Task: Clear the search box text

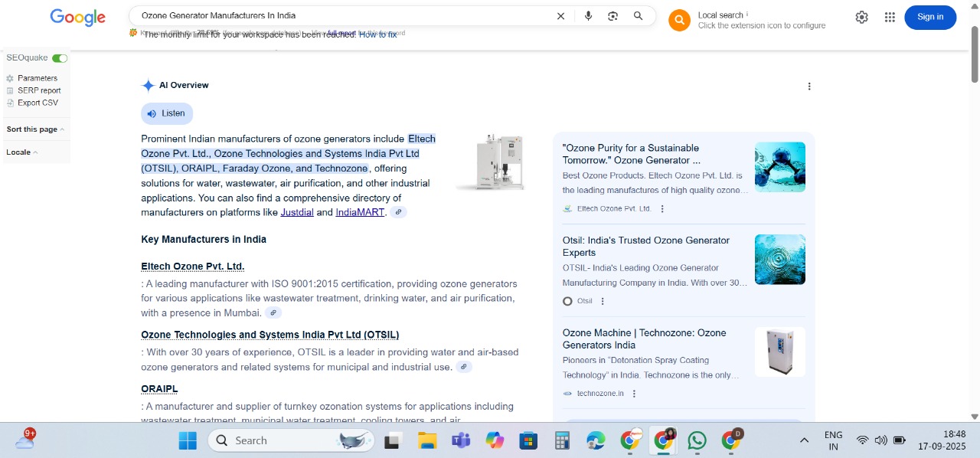Action: pos(560,16)
